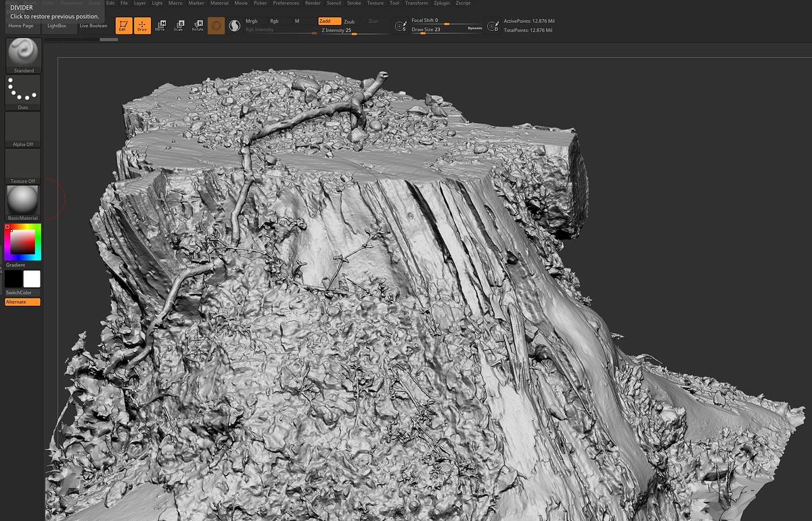Screen dimensions: 812x521
Task: Open the Preferences menu
Action: click(x=286, y=3)
